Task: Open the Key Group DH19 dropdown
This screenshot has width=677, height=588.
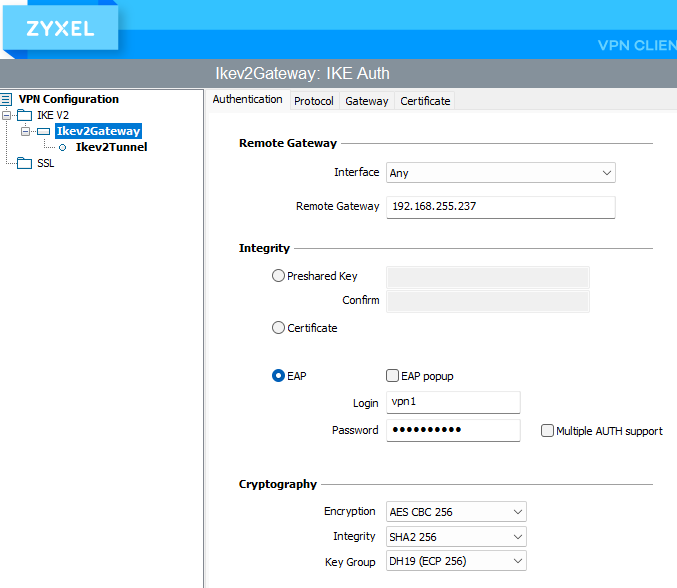Action: pos(456,561)
